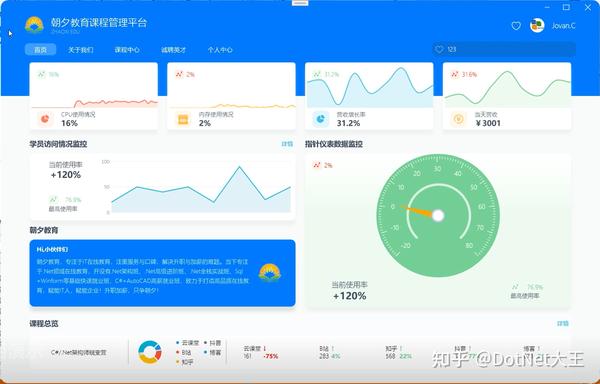Screen dimensions: 600x384
Task: Click the 抖音 legend entry
Action: [x=212, y=343]
